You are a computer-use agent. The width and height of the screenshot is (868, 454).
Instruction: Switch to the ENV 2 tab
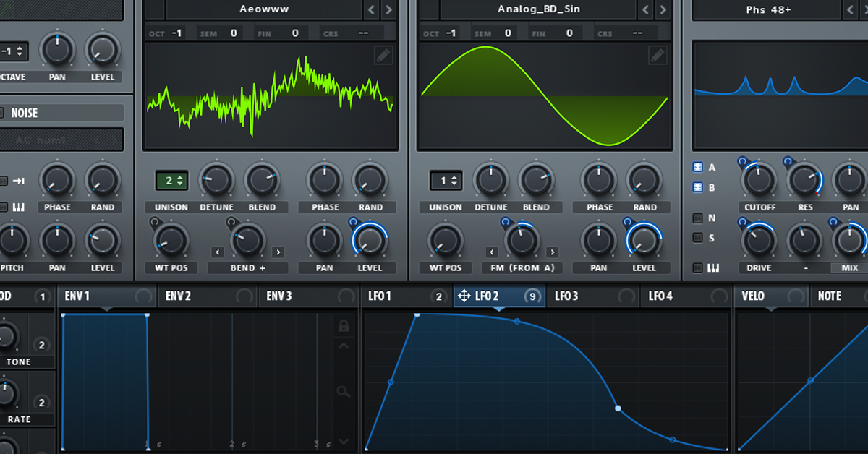[208, 296]
